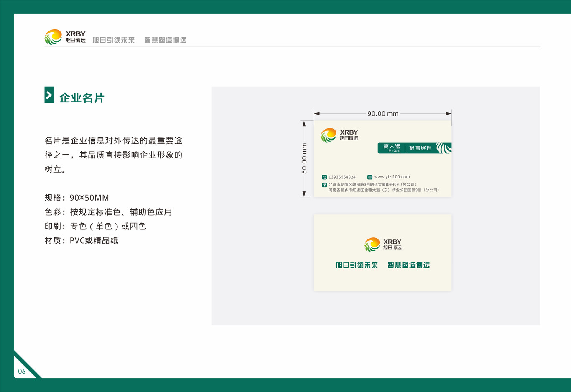The height and width of the screenshot is (392, 571).
Task: Click the XRBY sun logo in page header
Action: click(53, 37)
